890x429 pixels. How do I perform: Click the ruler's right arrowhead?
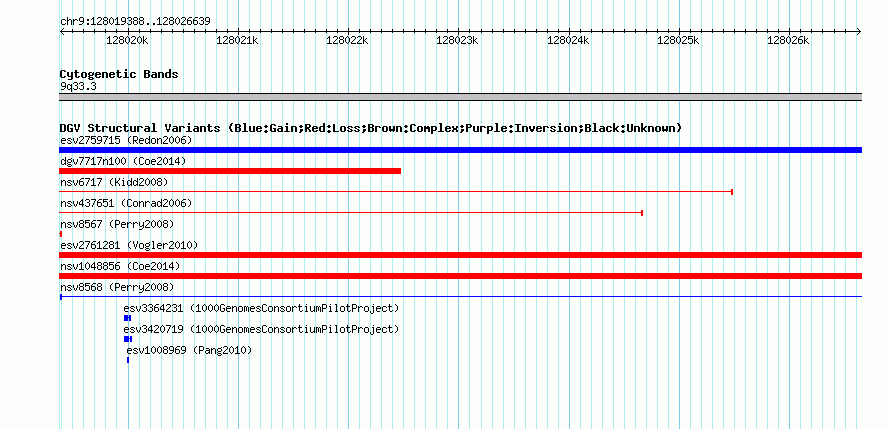pyautogui.click(x=859, y=31)
